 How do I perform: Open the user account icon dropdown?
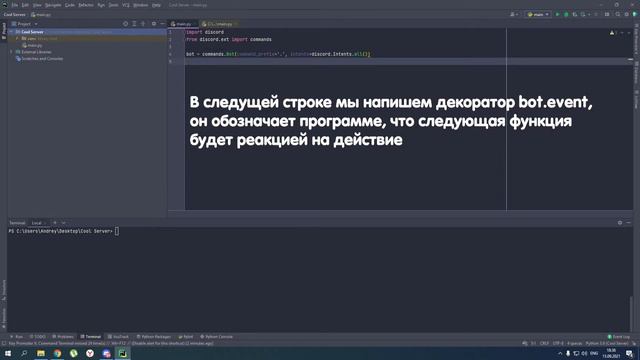[513, 14]
